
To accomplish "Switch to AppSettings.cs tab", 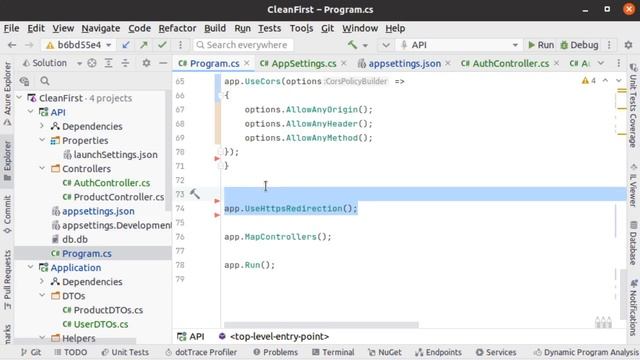I will pos(304,64).
